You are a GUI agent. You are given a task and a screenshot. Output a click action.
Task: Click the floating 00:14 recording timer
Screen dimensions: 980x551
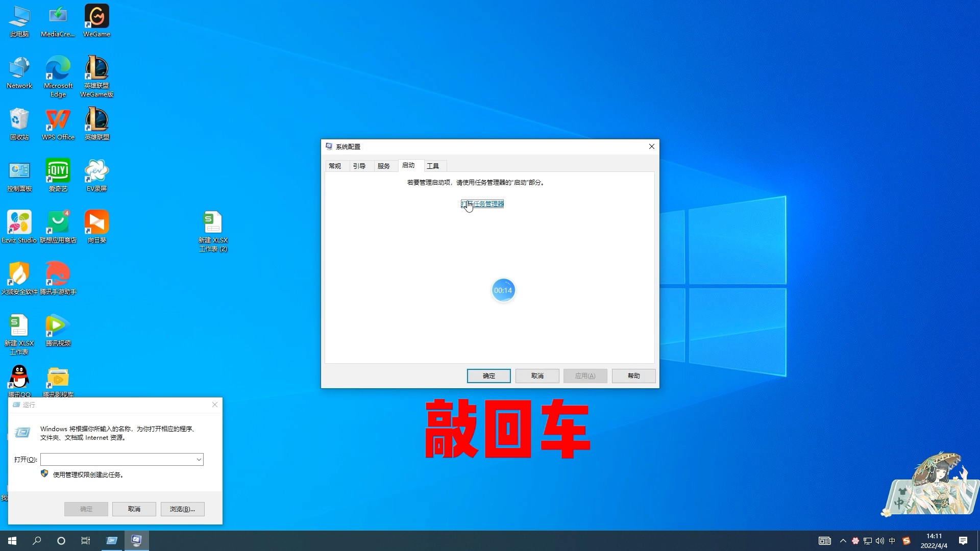pos(503,290)
